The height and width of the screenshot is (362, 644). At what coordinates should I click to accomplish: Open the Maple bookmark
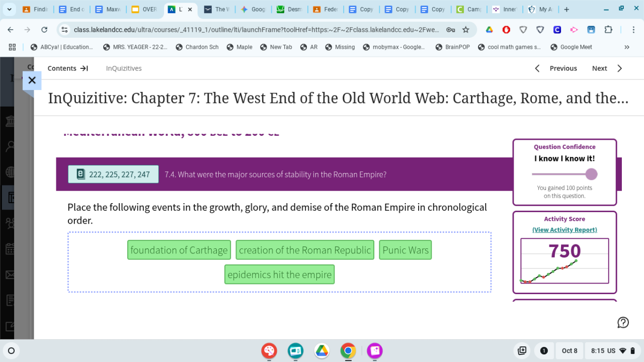point(239,47)
